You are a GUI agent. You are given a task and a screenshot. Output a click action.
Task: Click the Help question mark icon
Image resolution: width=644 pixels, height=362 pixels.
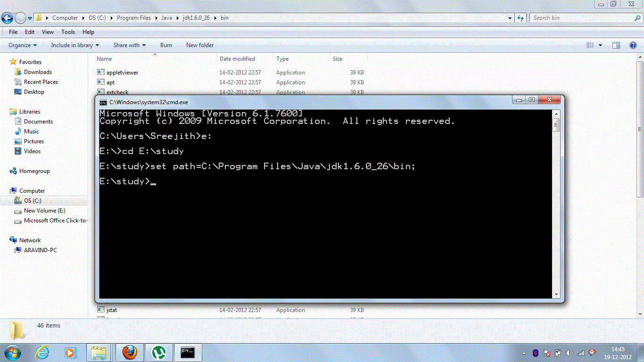(x=633, y=45)
